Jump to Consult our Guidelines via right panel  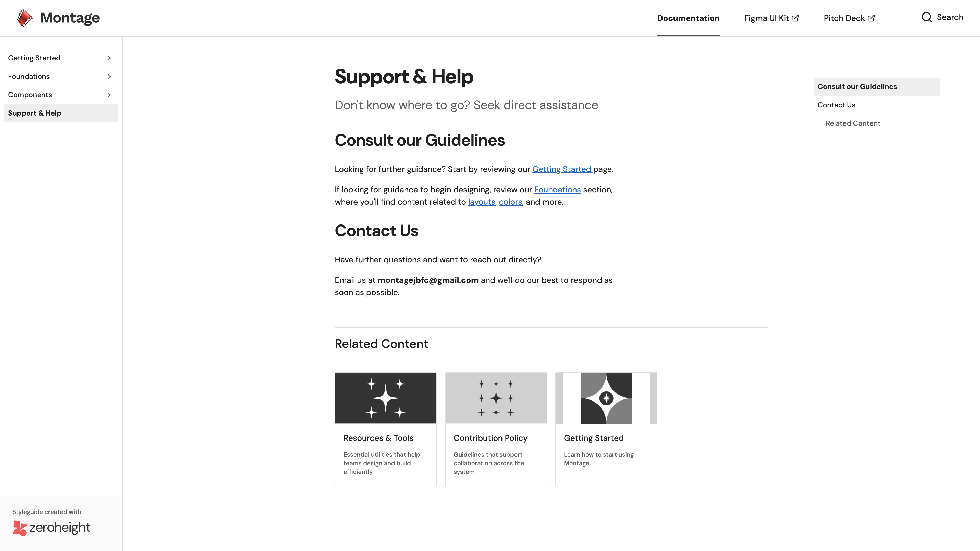857,86
